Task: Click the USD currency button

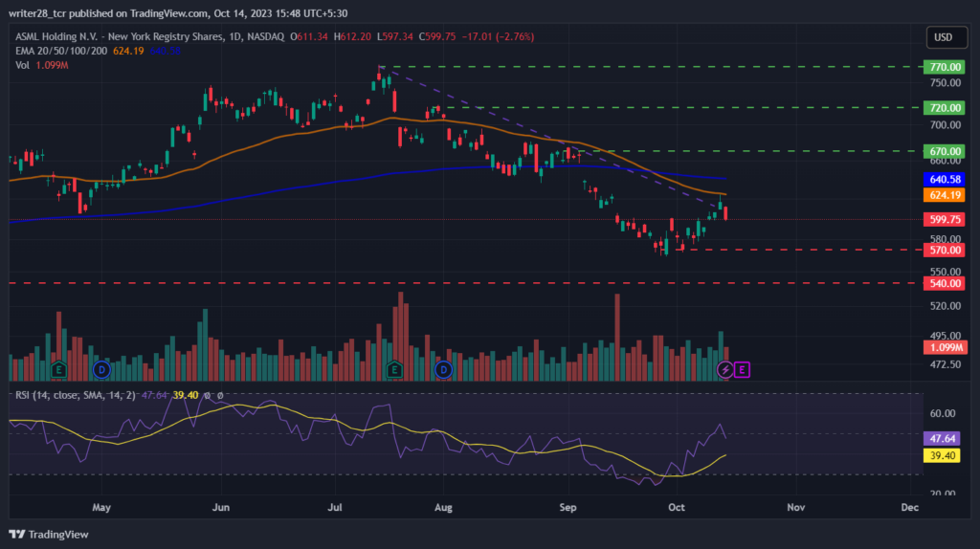Action: click(x=947, y=37)
